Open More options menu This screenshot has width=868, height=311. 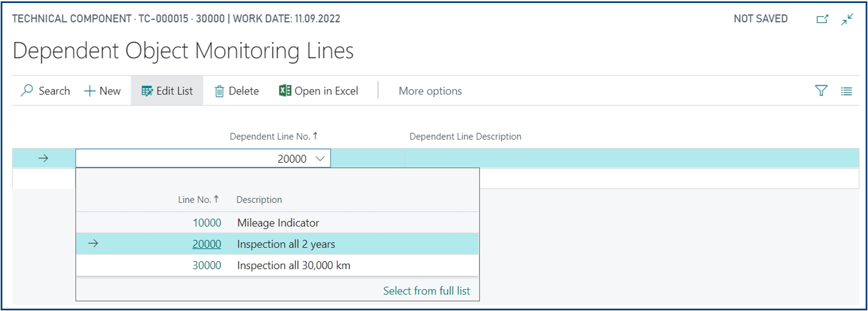(430, 91)
